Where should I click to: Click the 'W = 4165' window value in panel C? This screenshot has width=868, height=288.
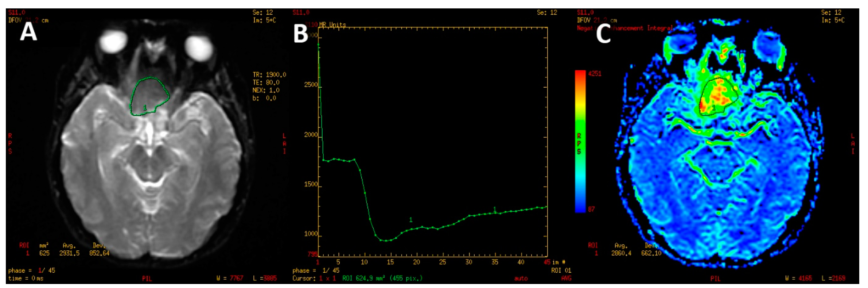tap(798, 279)
